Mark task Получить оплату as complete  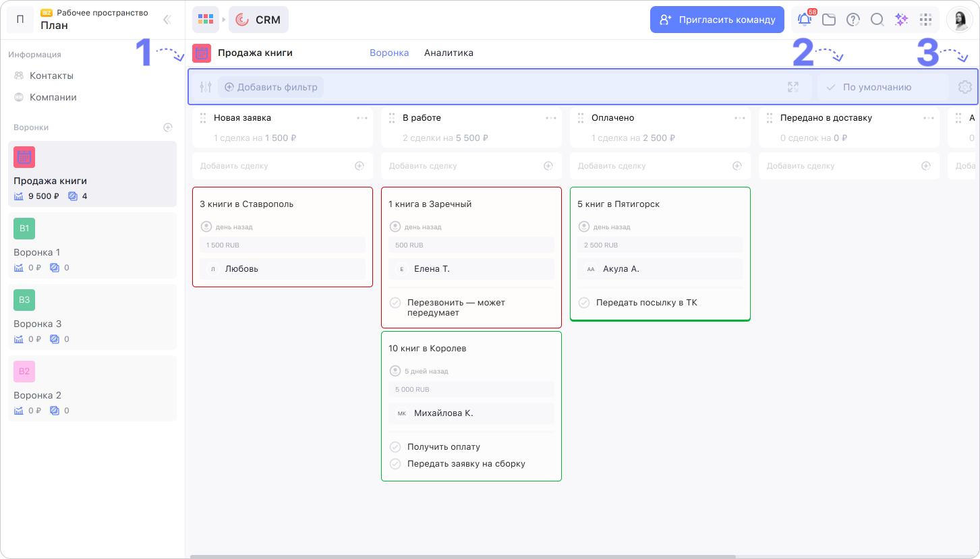tap(395, 447)
